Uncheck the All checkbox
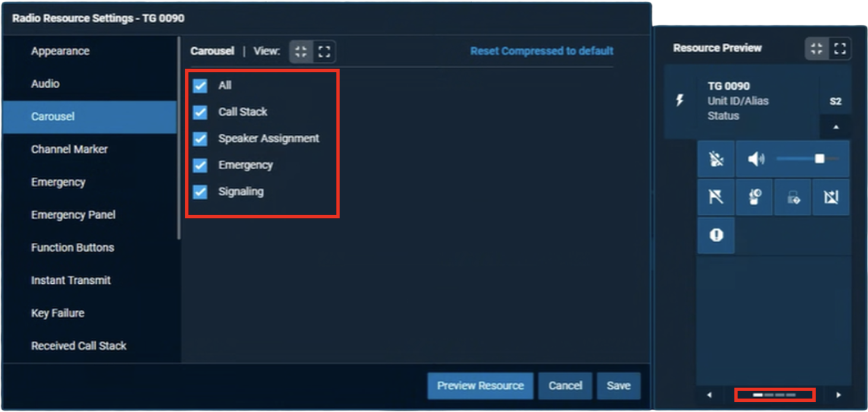The height and width of the screenshot is (412, 868). [x=200, y=85]
